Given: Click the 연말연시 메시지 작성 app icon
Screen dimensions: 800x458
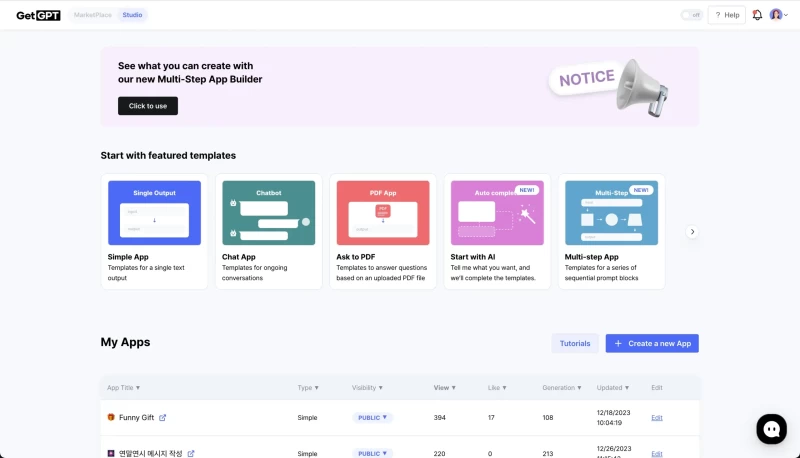Looking at the screenshot, I should 111,453.
